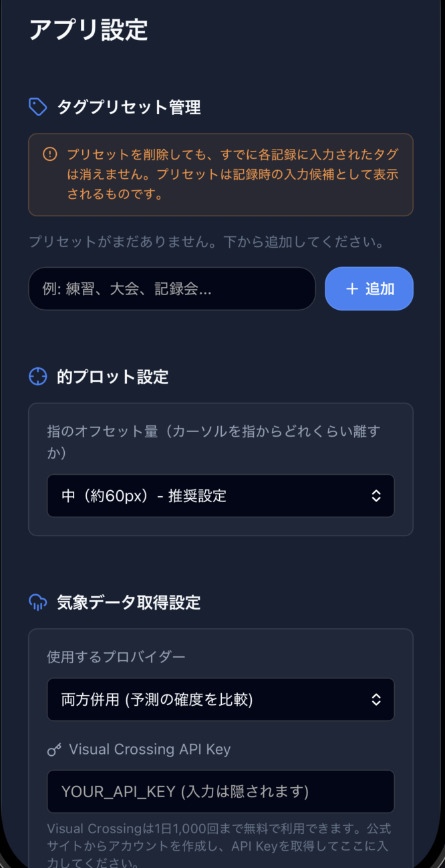445x868 pixels.
Task: Select the タグプリセット管理 section title
Action: tap(129, 107)
